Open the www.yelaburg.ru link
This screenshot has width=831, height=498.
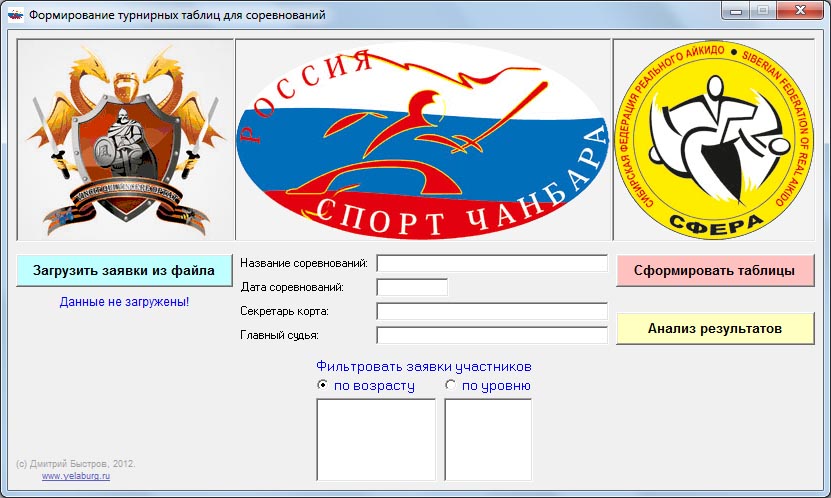(x=76, y=476)
